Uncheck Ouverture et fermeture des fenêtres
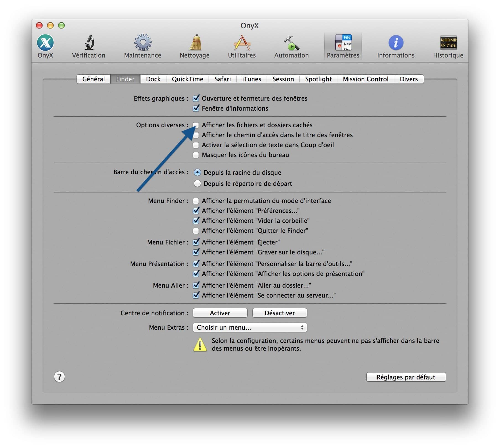 click(196, 98)
